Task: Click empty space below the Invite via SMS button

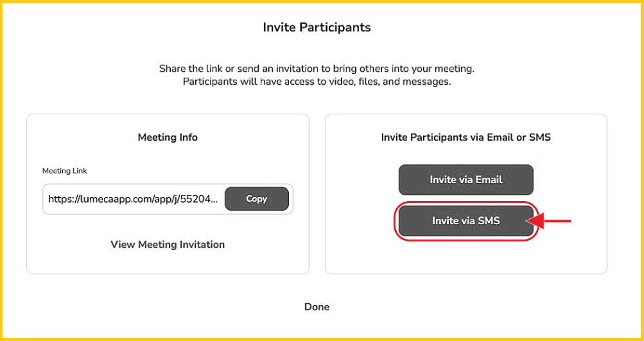Action: point(466,257)
